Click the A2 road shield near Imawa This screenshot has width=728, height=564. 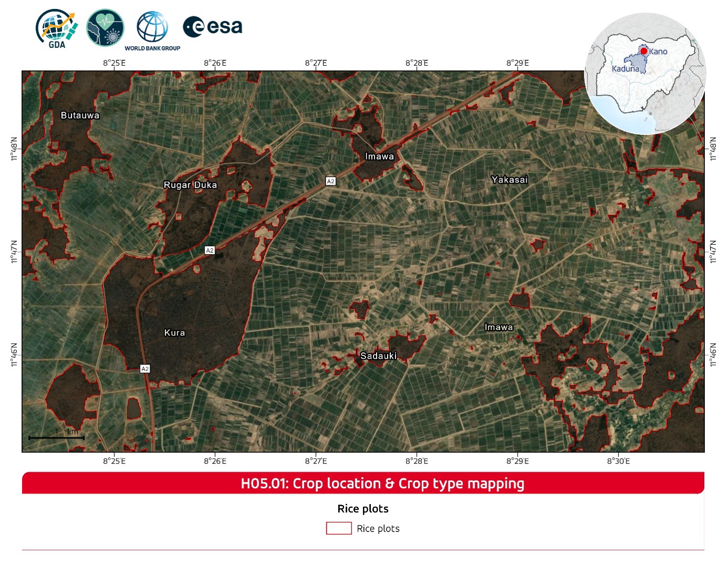pos(330,181)
